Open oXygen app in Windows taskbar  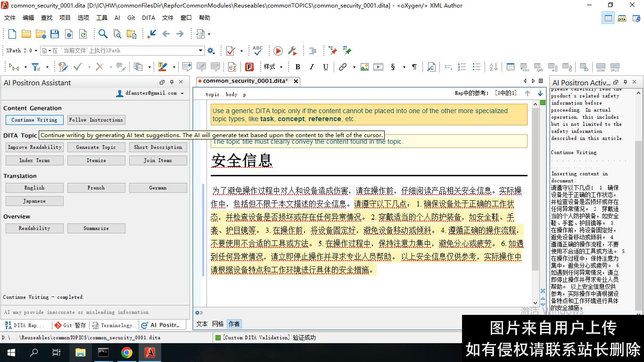[150, 352]
